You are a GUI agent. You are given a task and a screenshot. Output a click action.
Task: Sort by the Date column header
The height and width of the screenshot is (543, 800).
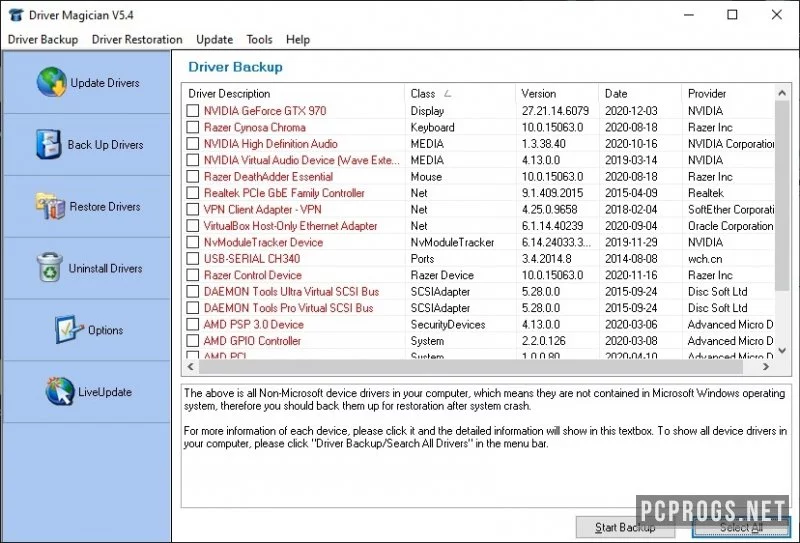pyautogui.click(x=640, y=93)
